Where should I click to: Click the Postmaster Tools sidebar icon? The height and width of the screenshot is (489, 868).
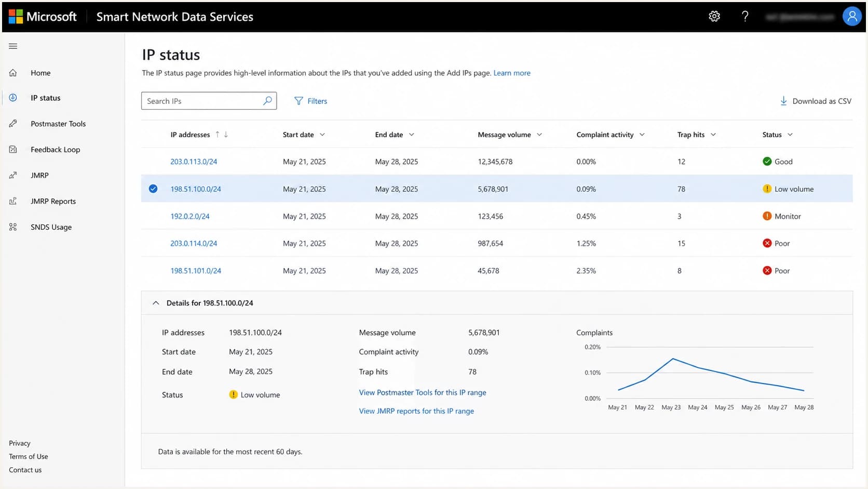(x=13, y=124)
